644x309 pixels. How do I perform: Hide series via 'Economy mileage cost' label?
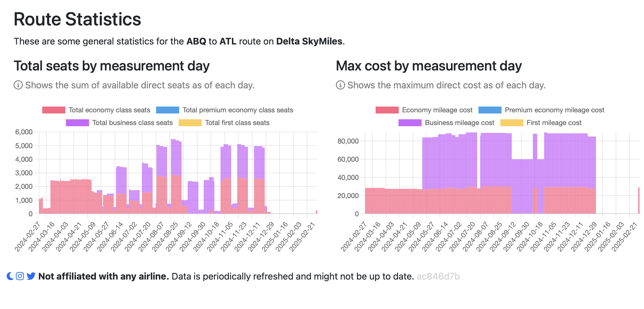(x=437, y=110)
